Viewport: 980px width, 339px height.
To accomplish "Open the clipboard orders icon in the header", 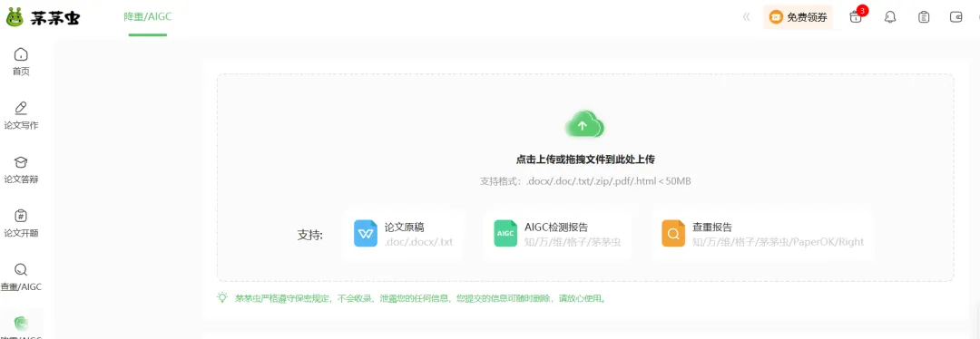I will click(x=923, y=17).
